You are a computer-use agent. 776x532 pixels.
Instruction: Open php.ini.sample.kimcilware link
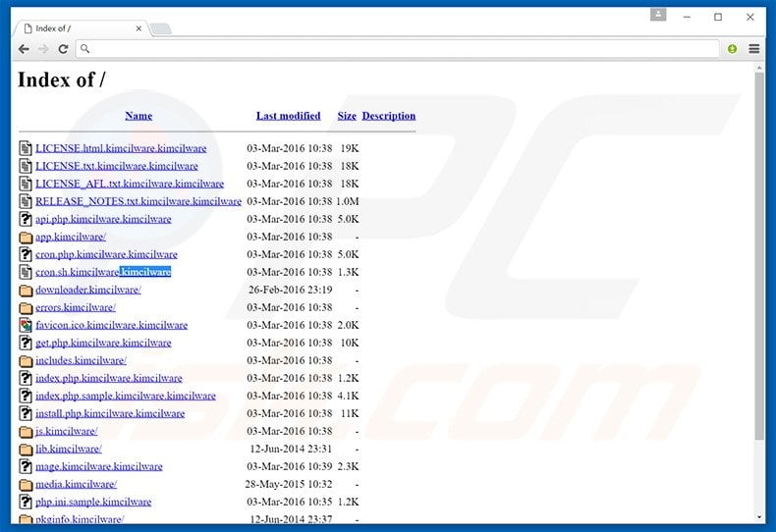(x=93, y=502)
